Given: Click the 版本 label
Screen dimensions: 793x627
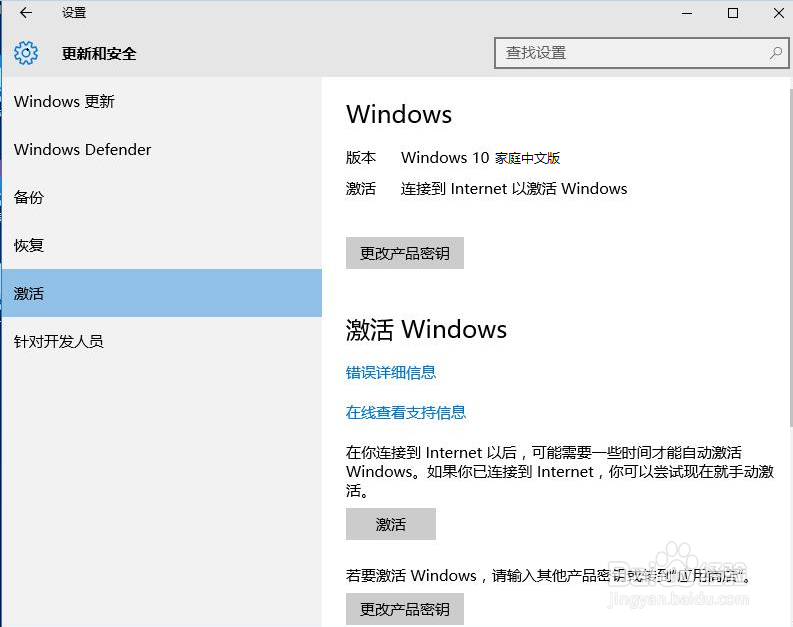Looking at the screenshot, I should [x=361, y=158].
